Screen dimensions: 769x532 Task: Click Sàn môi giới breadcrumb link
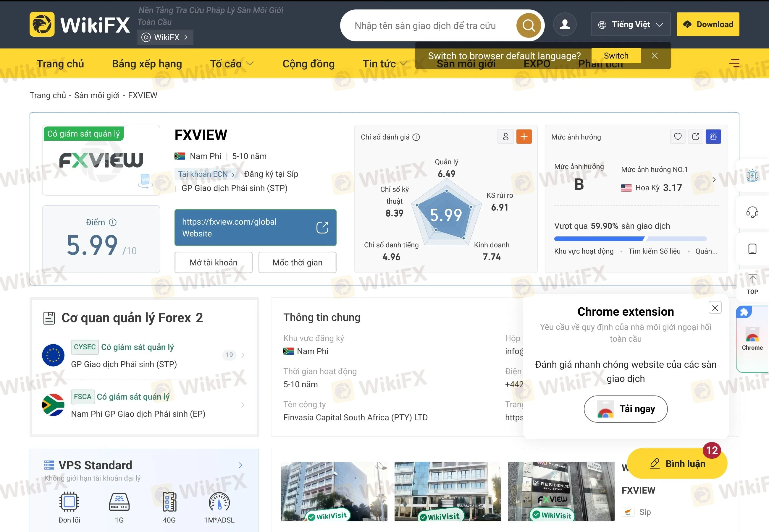(97, 95)
